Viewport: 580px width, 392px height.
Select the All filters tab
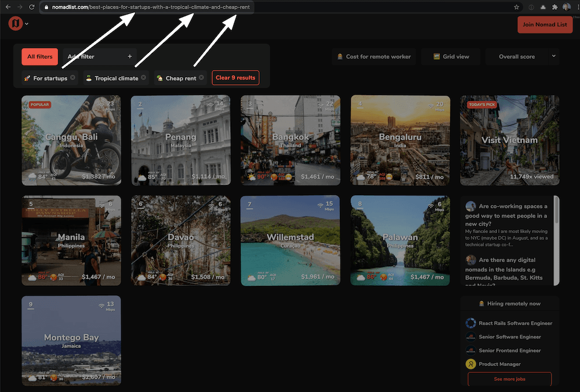(39, 57)
